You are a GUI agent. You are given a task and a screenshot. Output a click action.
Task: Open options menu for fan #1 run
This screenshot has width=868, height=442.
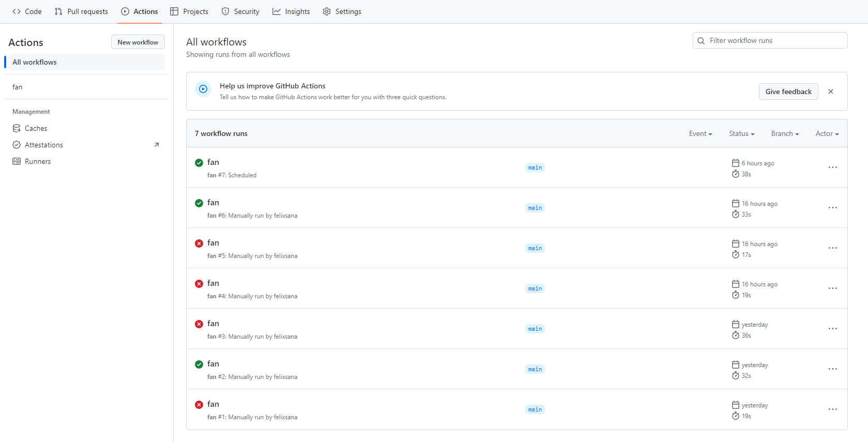coord(832,409)
